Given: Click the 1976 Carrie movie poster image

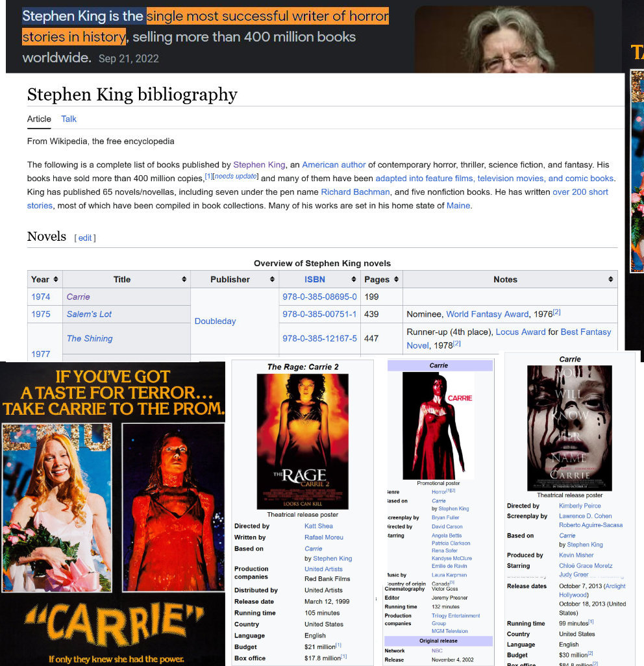Looking at the screenshot, I should 112,513.
